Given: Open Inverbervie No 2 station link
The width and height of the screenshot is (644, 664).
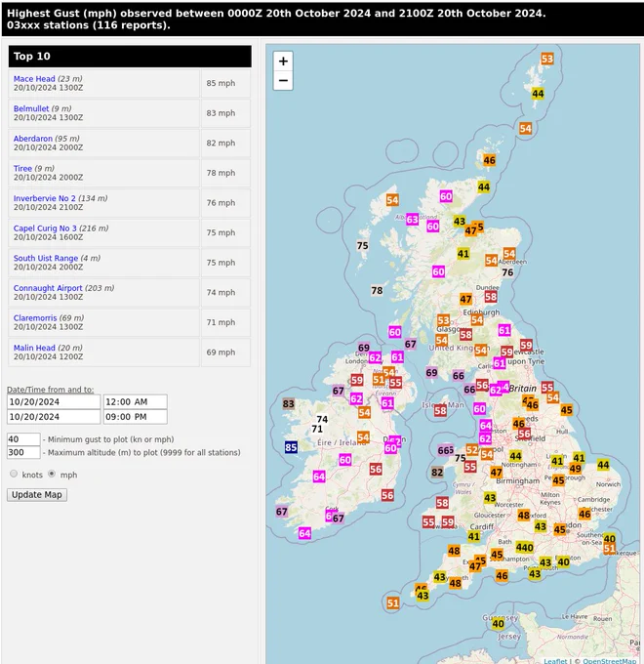Looking at the screenshot, I should click(45, 198).
